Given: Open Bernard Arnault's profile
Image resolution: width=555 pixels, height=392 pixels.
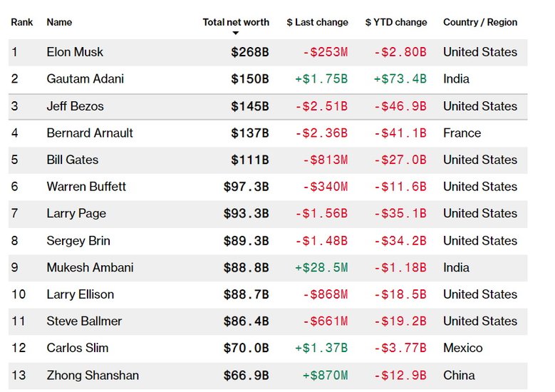Looking at the screenshot, I should (90, 133).
